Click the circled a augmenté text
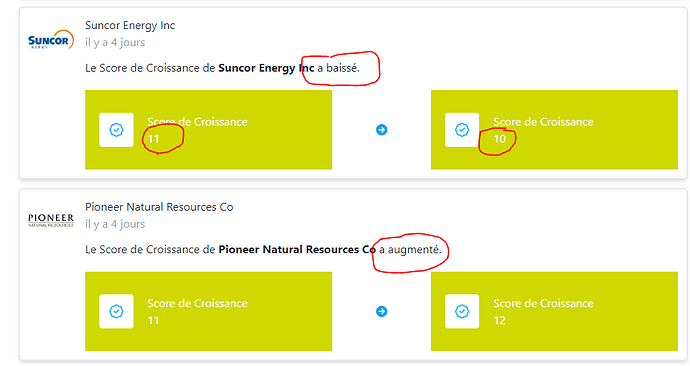The height and width of the screenshot is (366, 690). click(410, 249)
